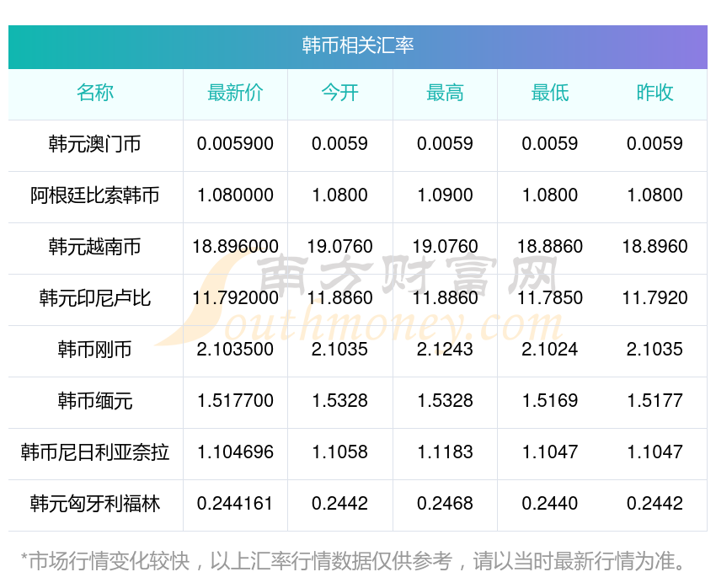Select latest price 11.792000
716x588 pixels.
click(x=235, y=298)
